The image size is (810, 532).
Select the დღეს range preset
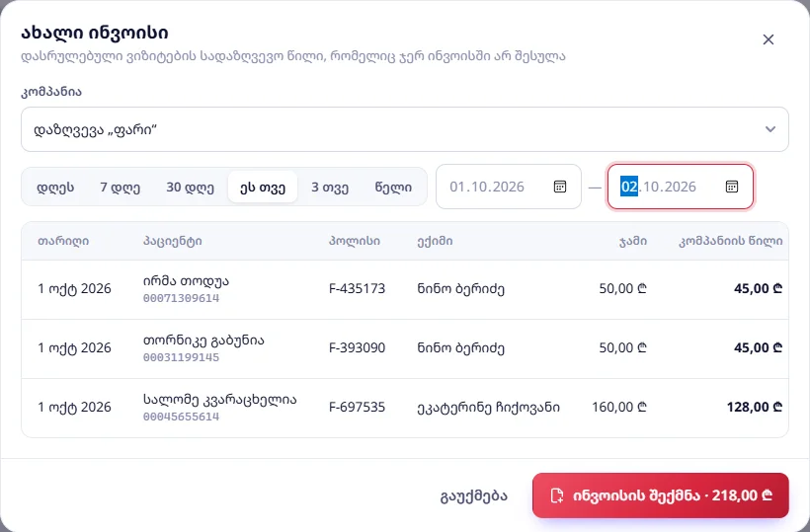pyautogui.click(x=55, y=187)
